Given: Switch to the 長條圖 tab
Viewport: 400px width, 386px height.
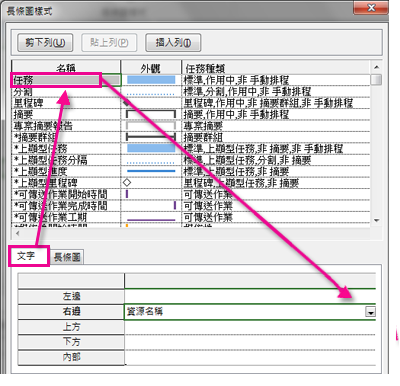Looking at the screenshot, I should point(67,257).
